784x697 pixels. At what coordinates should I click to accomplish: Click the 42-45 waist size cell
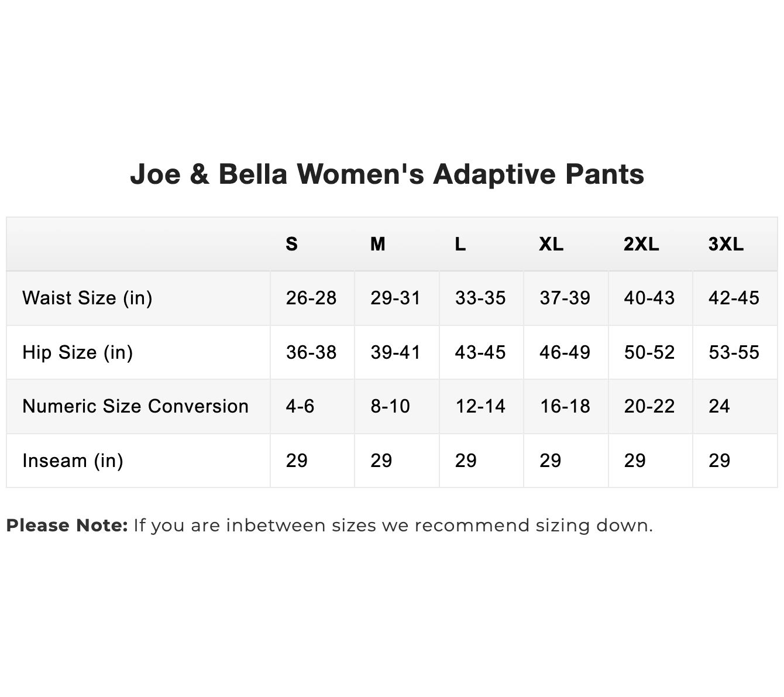[x=734, y=298]
